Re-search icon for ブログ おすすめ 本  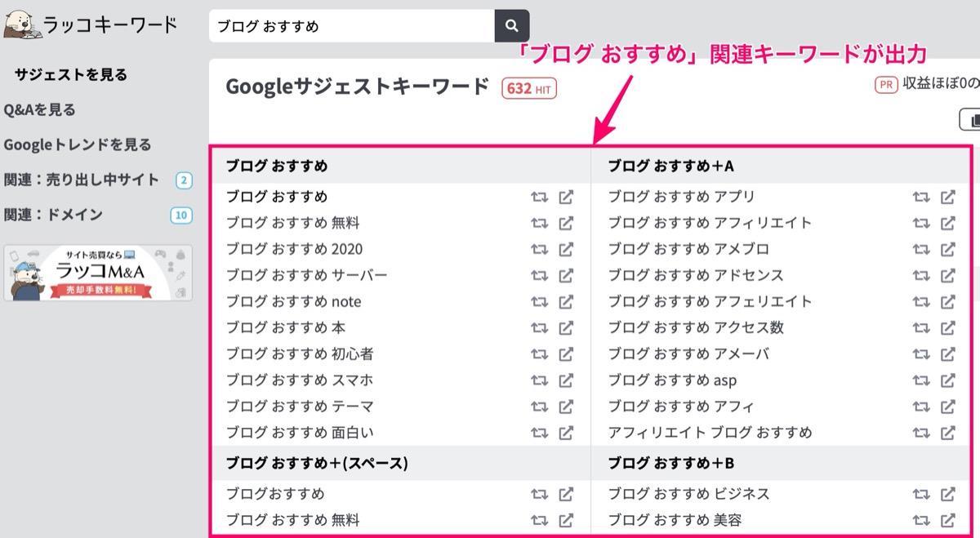[x=539, y=327]
